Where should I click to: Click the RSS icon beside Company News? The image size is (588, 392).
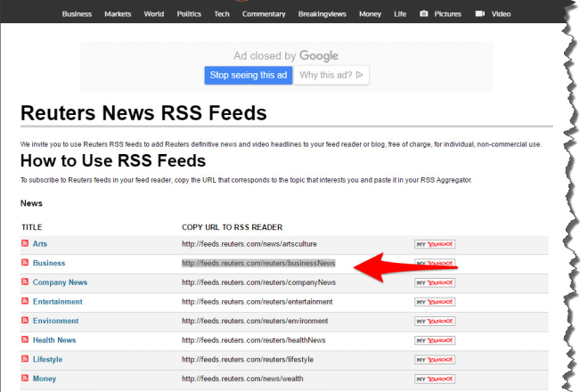[x=25, y=282]
